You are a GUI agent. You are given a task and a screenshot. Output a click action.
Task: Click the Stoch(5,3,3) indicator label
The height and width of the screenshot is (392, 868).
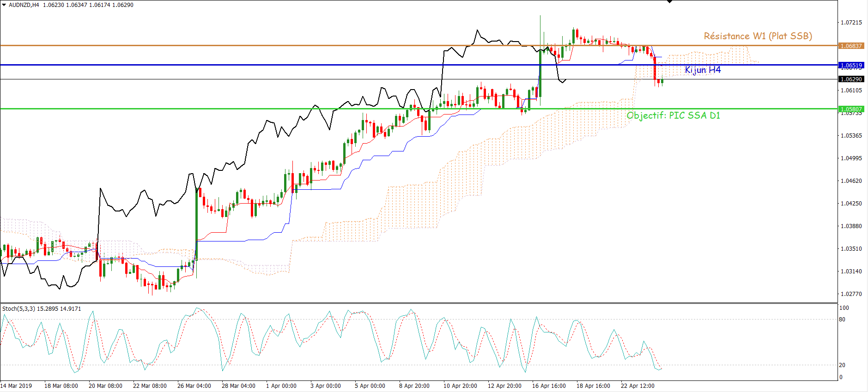[x=18, y=309]
